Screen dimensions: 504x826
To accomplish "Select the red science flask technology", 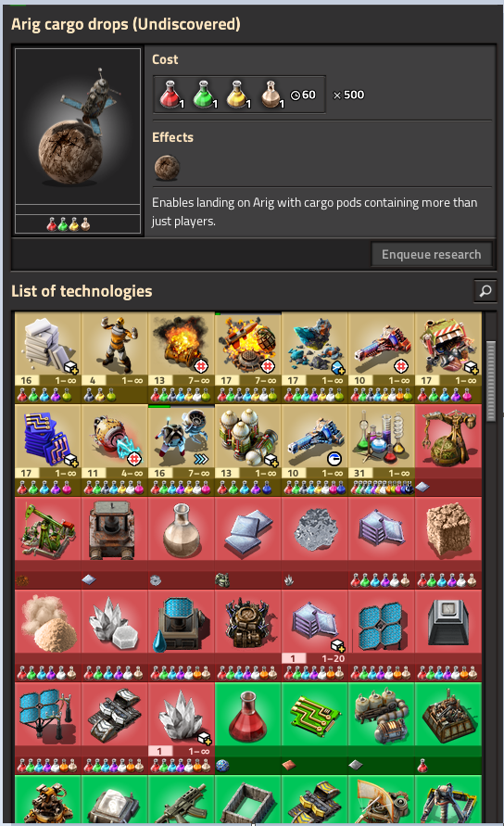I will (248, 728).
